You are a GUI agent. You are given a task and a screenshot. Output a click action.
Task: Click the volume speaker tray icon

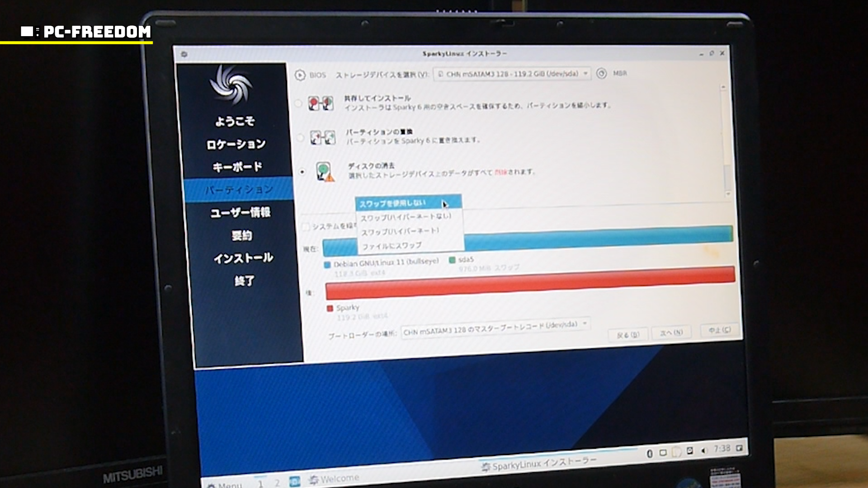click(x=703, y=450)
